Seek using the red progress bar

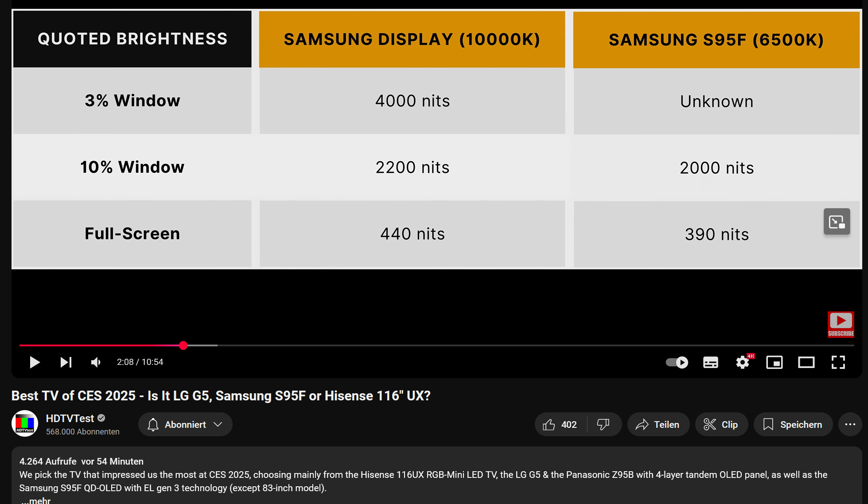pyautogui.click(x=183, y=345)
